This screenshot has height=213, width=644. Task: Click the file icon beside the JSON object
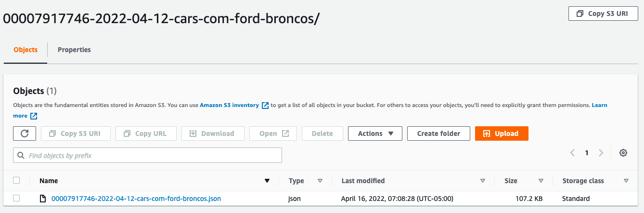43,199
